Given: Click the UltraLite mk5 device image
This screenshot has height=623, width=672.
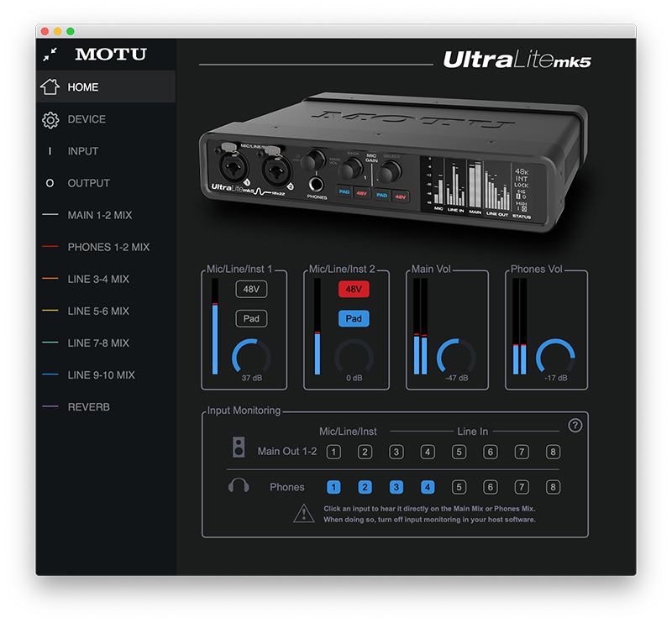Looking at the screenshot, I should click(x=393, y=162).
